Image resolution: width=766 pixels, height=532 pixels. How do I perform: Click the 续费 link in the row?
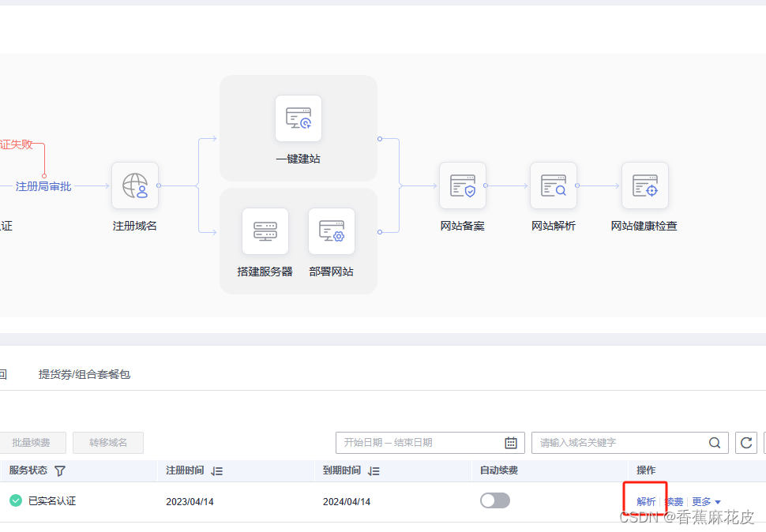click(x=674, y=502)
